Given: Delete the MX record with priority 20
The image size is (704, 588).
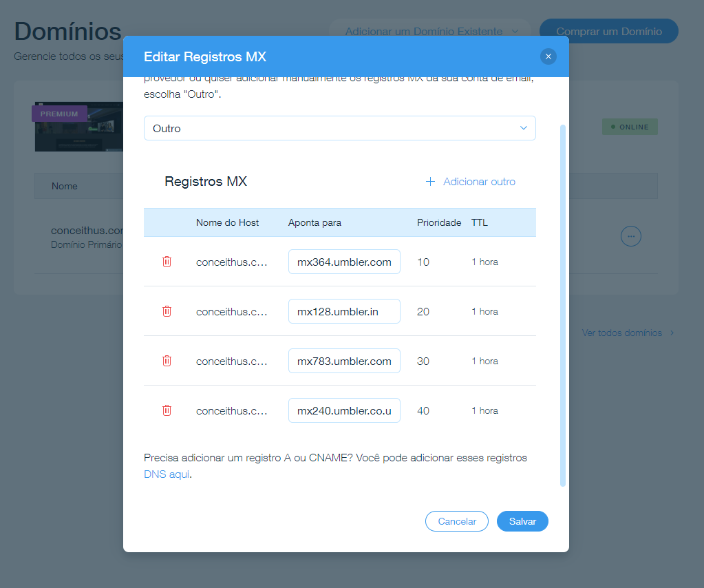Looking at the screenshot, I should click(x=167, y=311).
